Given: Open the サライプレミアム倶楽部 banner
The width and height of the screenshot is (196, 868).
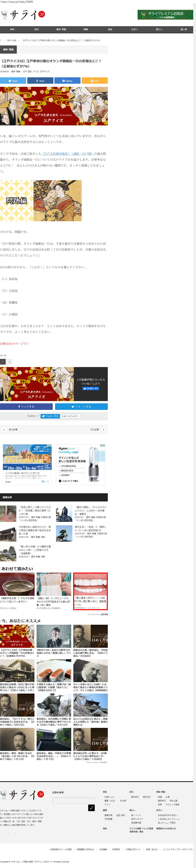Looking at the screenshot, I should (165, 15).
